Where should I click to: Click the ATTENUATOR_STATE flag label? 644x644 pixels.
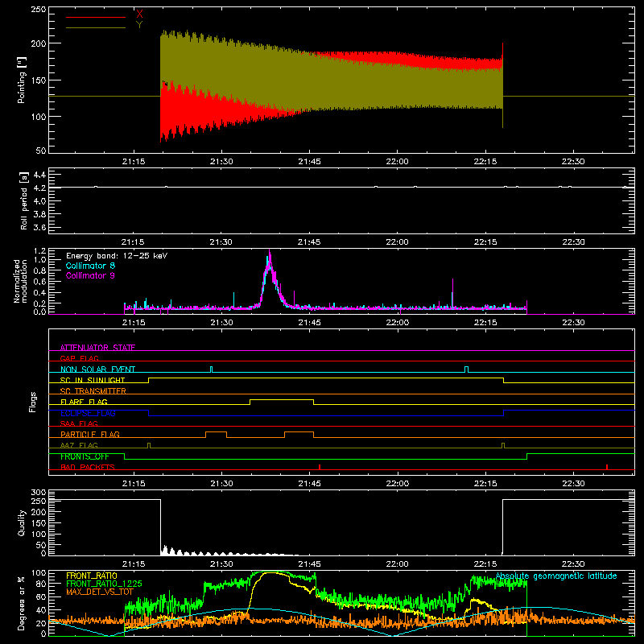tap(97, 348)
